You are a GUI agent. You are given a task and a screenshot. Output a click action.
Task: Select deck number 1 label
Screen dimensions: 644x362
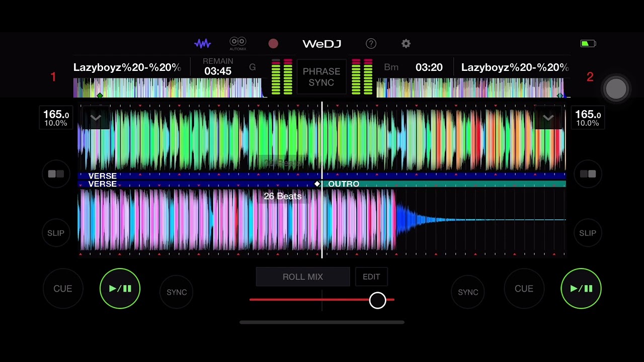(x=53, y=77)
